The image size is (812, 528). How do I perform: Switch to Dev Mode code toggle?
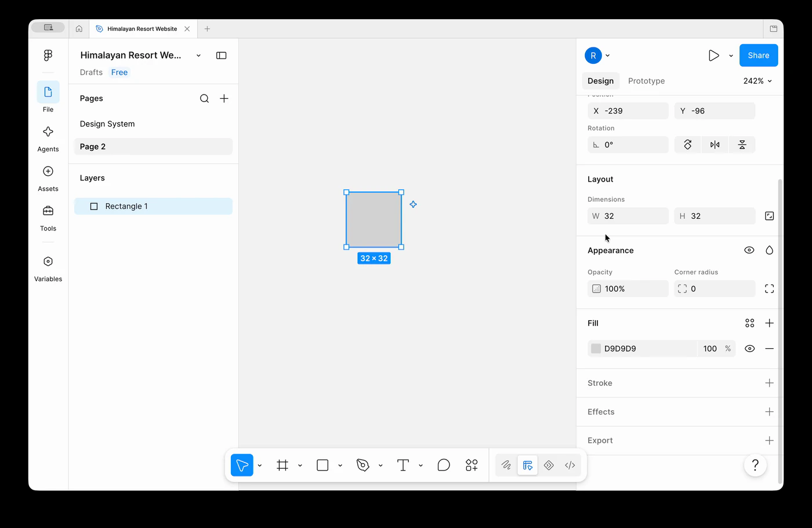[x=570, y=465]
